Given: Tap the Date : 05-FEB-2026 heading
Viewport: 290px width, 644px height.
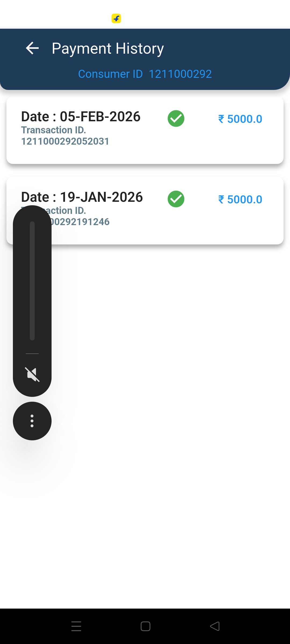Looking at the screenshot, I should [81, 116].
